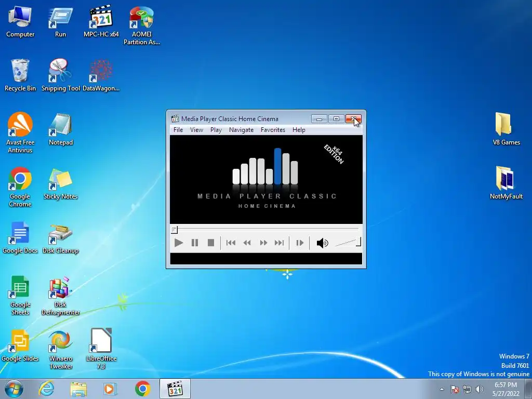Open Windows Media Player from the taskbar
532x399 pixels.
click(110, 389)
